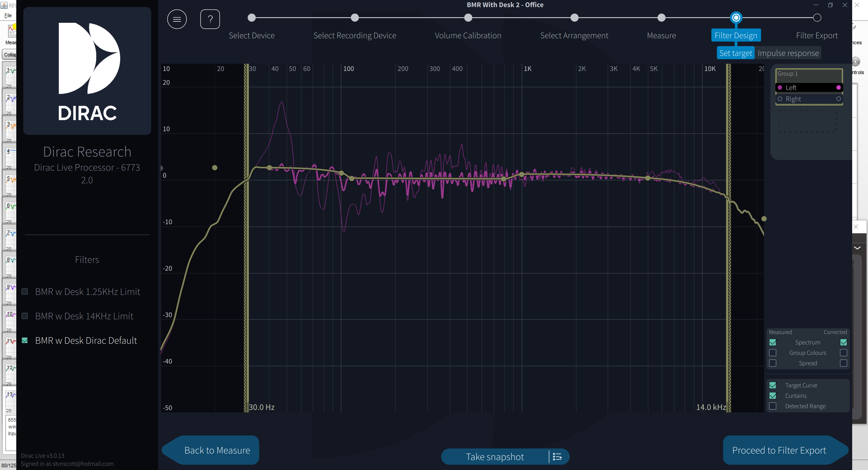868x470 pixels.
Task: Go to Select Device step dot
Action: click(251, 18)
